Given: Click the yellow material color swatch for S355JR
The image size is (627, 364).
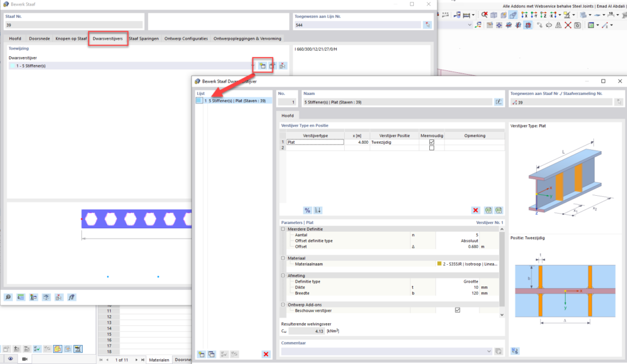Looking at the screenshot, I should coord(439,263).
